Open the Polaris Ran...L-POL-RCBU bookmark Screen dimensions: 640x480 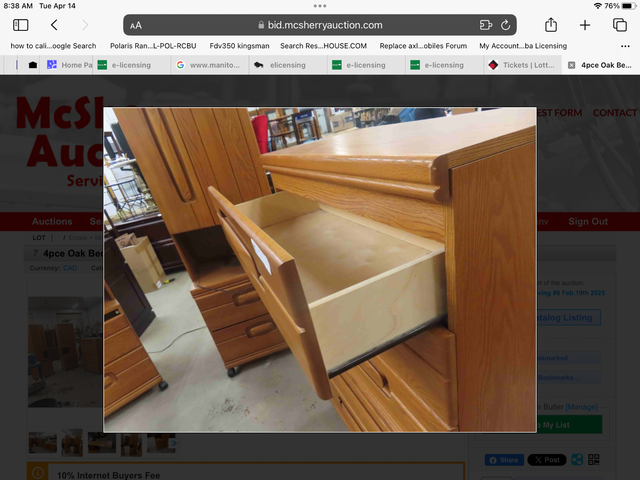[x=152, y=46]
